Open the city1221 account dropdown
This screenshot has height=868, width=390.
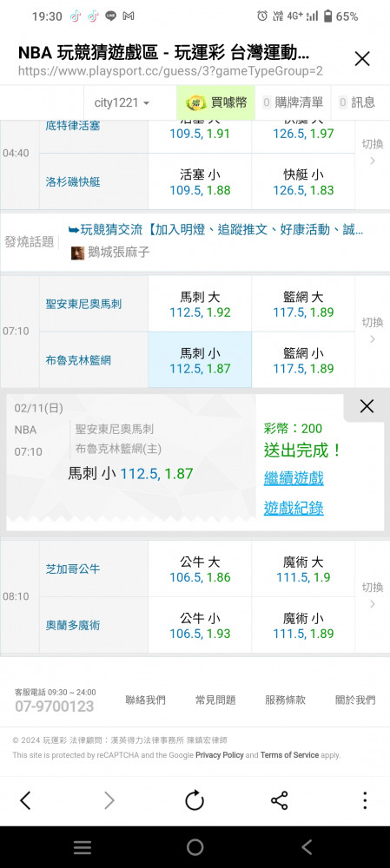pos(122,102)
